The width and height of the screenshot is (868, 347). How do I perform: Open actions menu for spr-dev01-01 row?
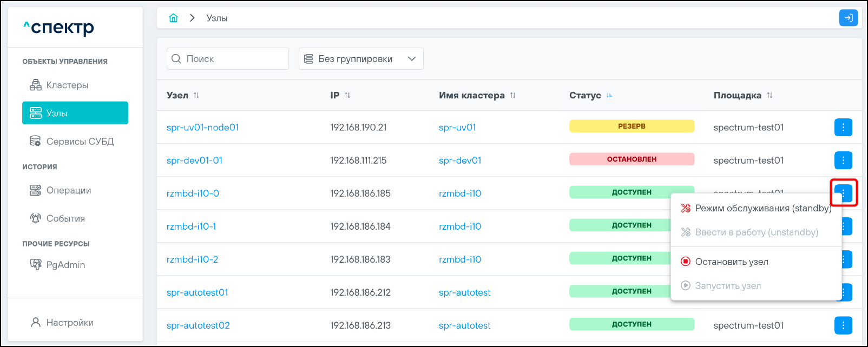click(x=843, y=161)
